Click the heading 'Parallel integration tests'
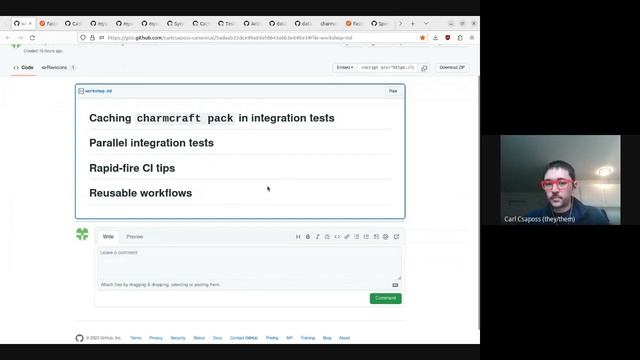This screenshot has height=360, width=640. [x=151, y=143]
